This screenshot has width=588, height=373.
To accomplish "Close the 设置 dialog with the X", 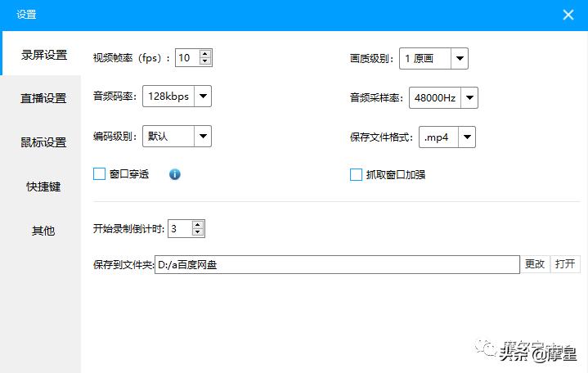I will point(568,15).
